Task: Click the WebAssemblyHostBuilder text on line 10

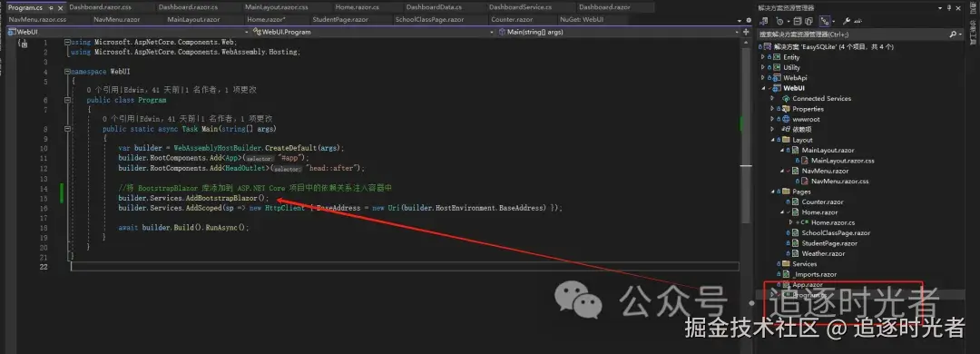Action: pos(218,148)
